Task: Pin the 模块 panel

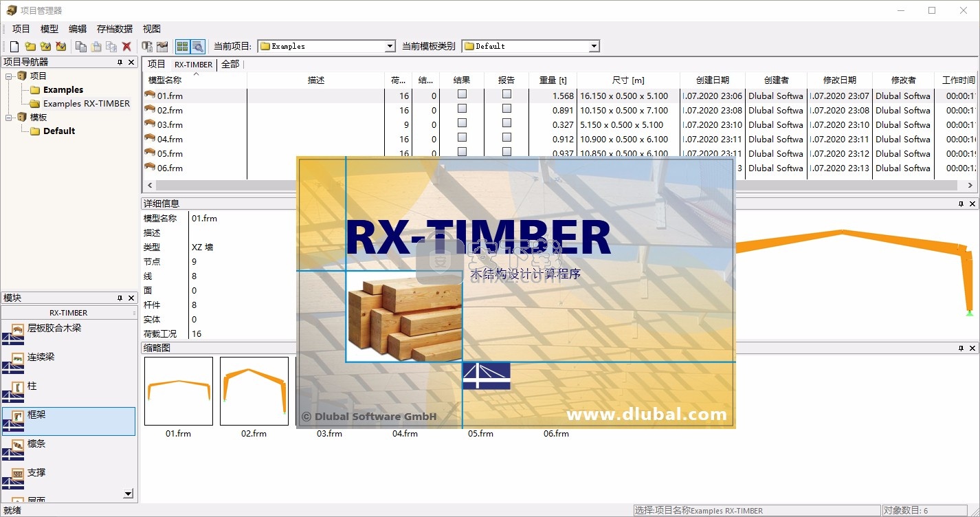Action: tap(120, 298)
